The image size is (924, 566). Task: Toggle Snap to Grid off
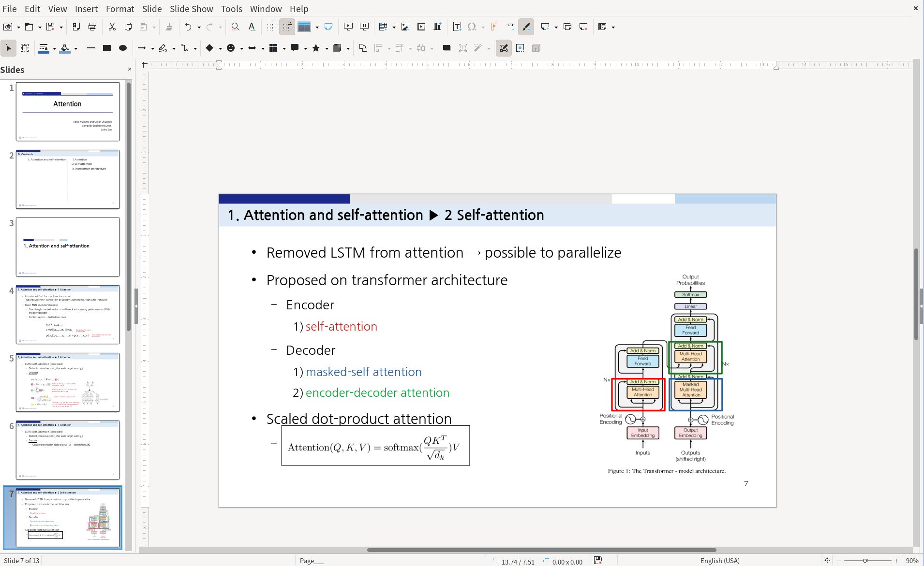pos(287,27)
